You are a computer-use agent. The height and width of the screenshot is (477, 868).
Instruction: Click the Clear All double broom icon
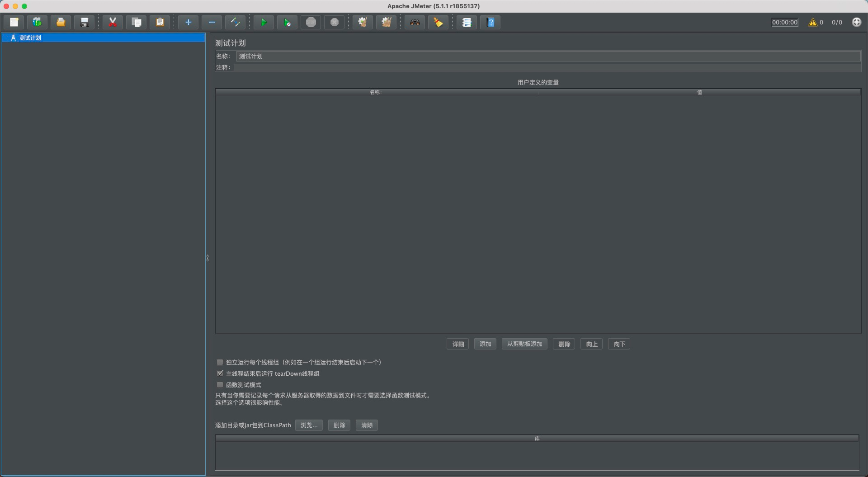pos(386,22)
